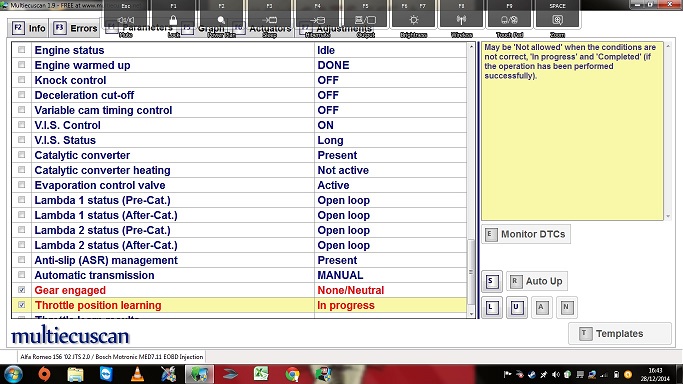Tick Anti-slip (ASR) management checkbox

pos(21,260)
